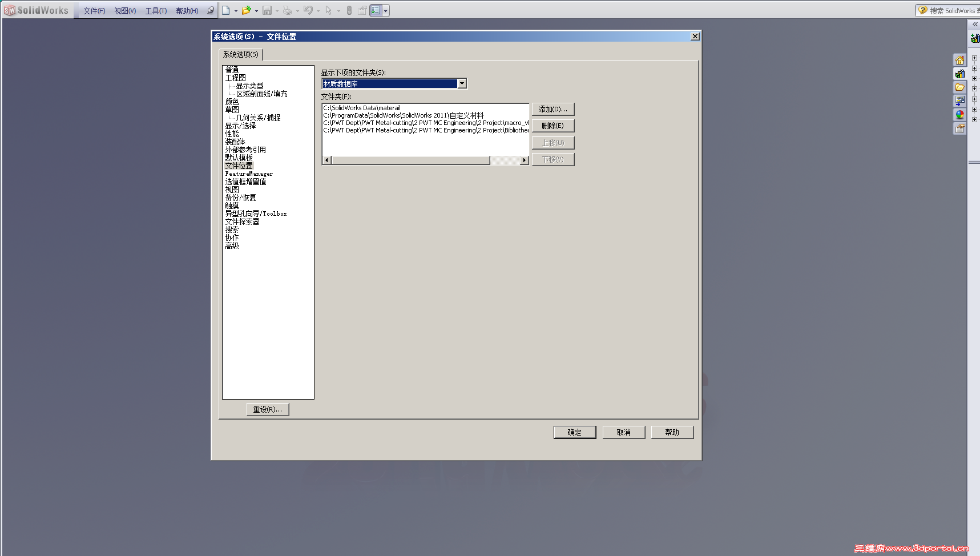Expand the New document dropdown arrow
This screenshot has width=980, height=556.
(236, 11)
